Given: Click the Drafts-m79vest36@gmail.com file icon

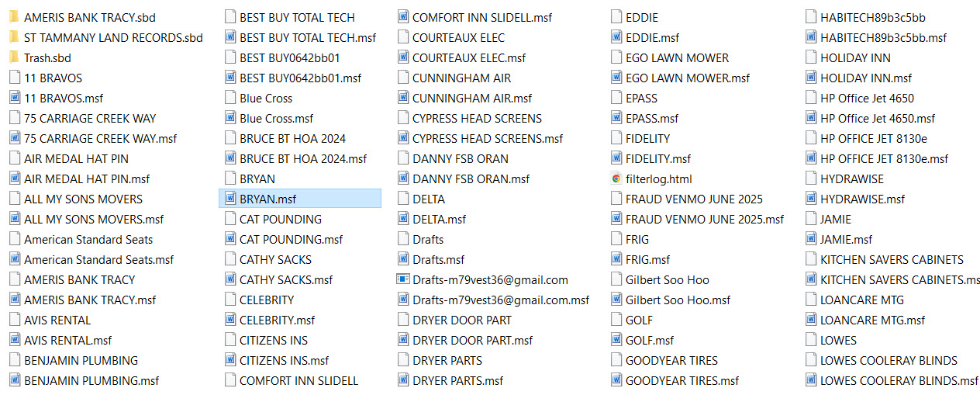Looking at the screenshot, I should (x=402, y=279).
